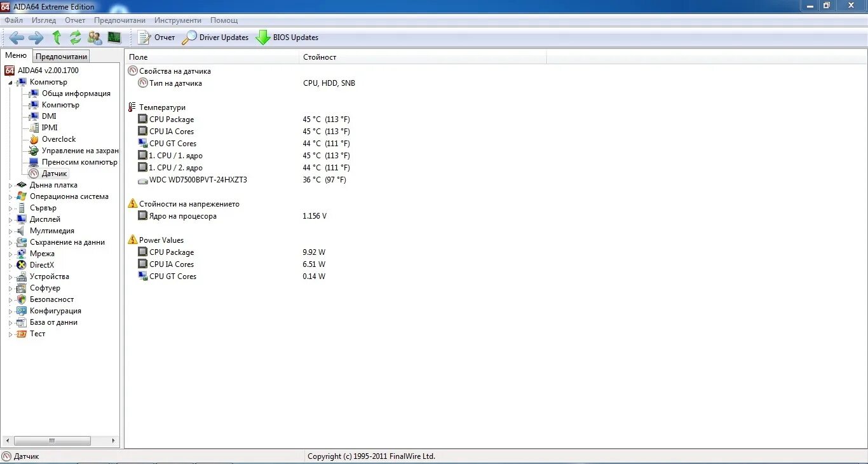Image resolution: width=868 pixels, height=464 pixels.
Task: Expand the Мултимедия node
Action: click(x=10, y=231)
